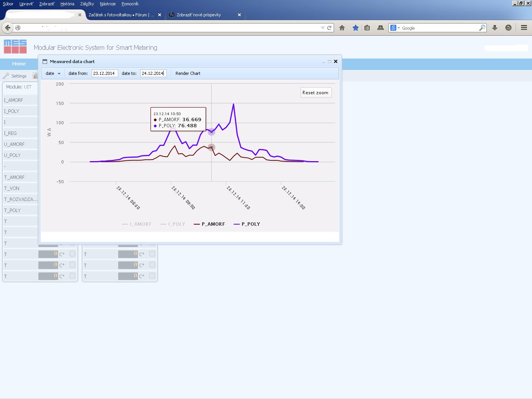Click the blue bookmark star icon
The height and width of the screenshot is (399, 532).
pyautogui.click(x=355, y=28)
